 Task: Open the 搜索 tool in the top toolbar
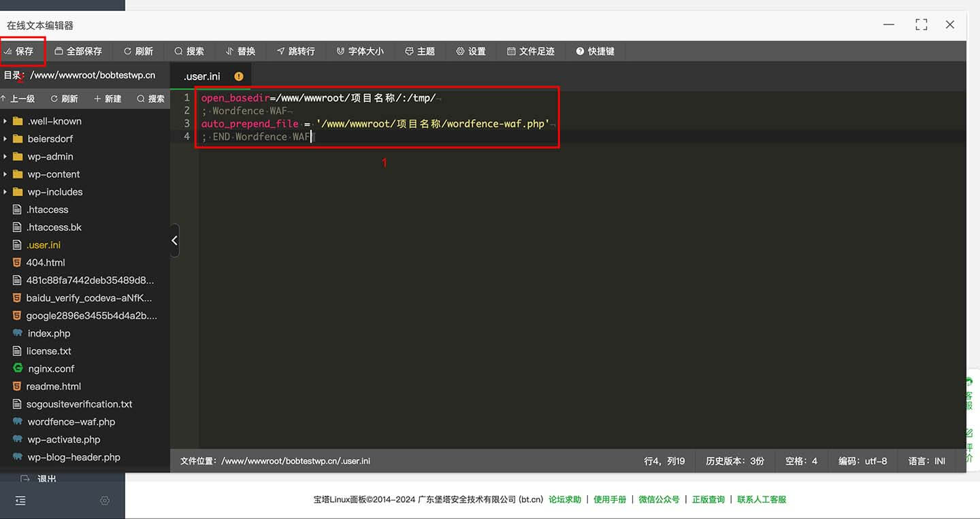pos(189,51)
